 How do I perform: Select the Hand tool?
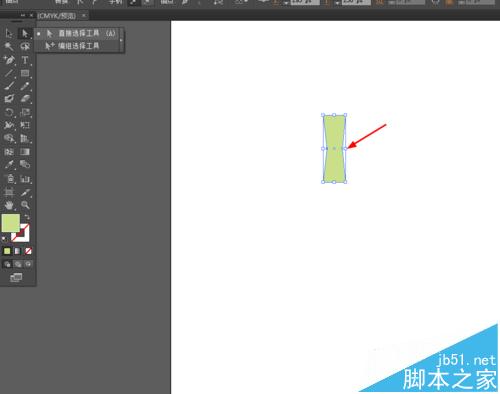click(9, 205)
